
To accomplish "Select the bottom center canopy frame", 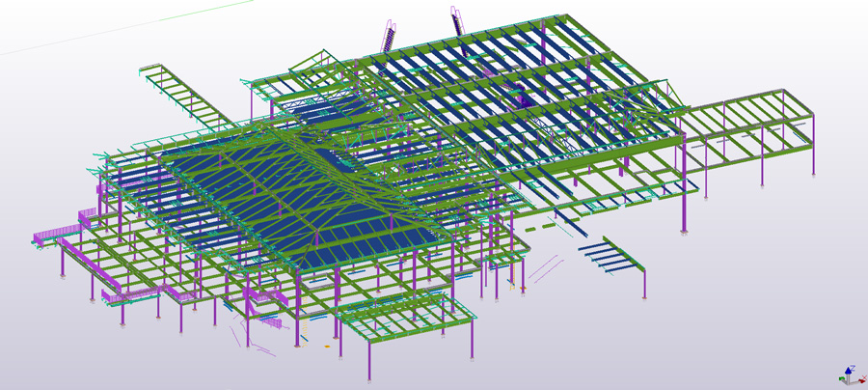I will [405, 319].
